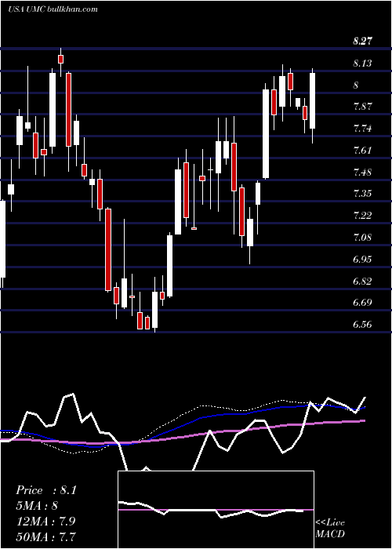Image resolution: width=392 pixels, height=549 pixels.
Task: Select the 8.13 price axis label
Action: pyautogui.click(x=362, y=64)
